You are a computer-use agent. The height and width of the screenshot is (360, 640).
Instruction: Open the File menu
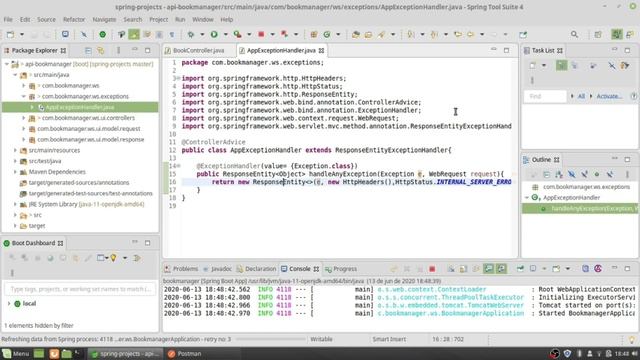(8, 19)
